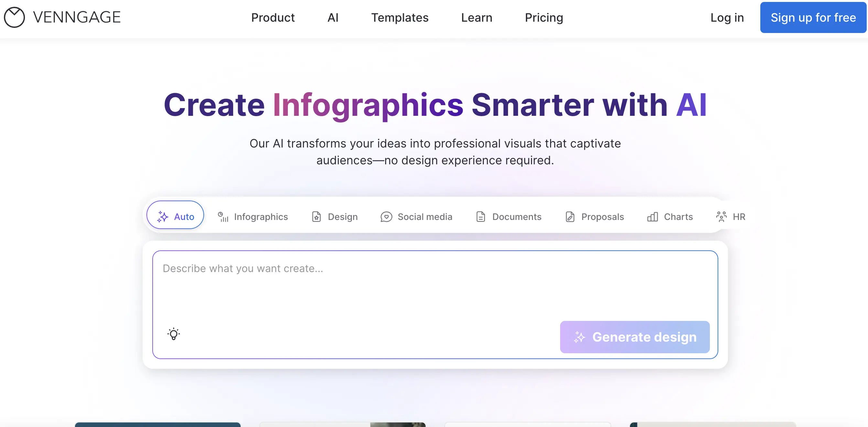
Task: Click the Infographics chart icon
Action: coord(223,217)
